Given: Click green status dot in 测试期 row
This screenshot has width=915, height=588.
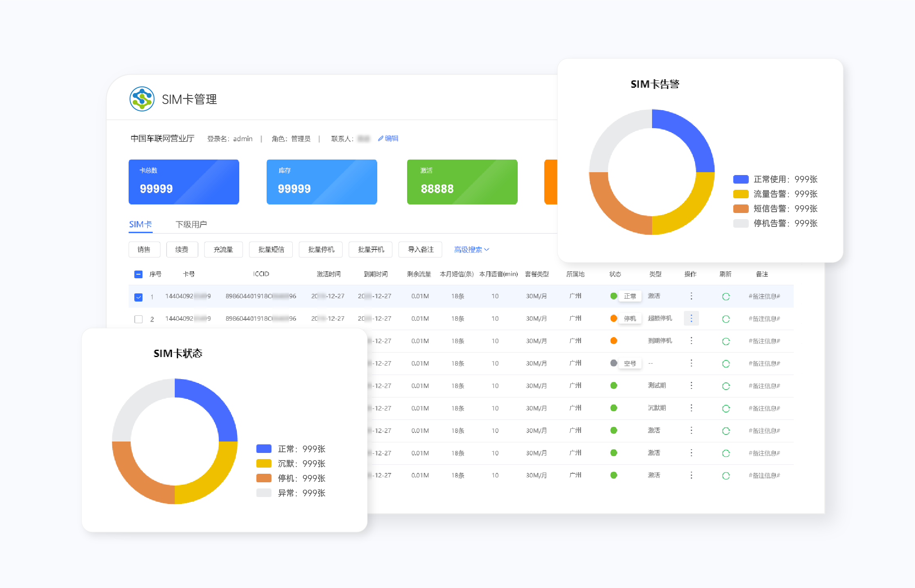Looking at the screenshot, I should [614, 386].
